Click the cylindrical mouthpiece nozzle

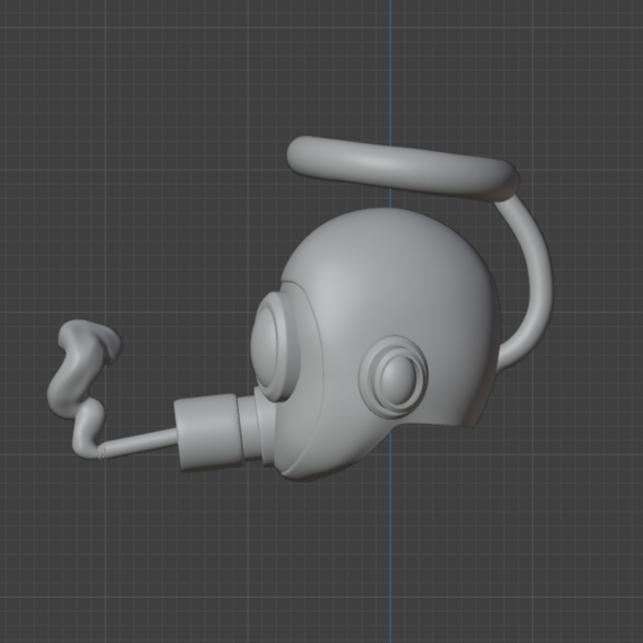coord(205,430)
